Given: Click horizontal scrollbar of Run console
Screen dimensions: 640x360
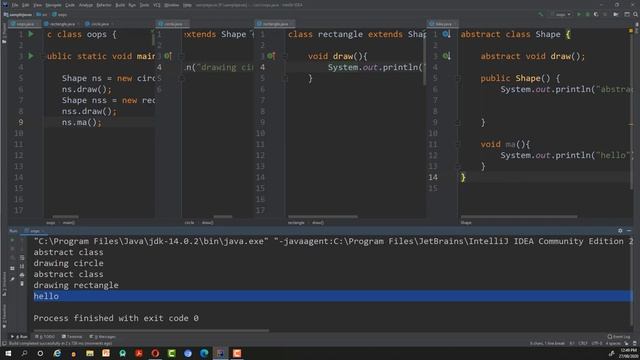Looking at the screenshot, I should coord(151,331).
